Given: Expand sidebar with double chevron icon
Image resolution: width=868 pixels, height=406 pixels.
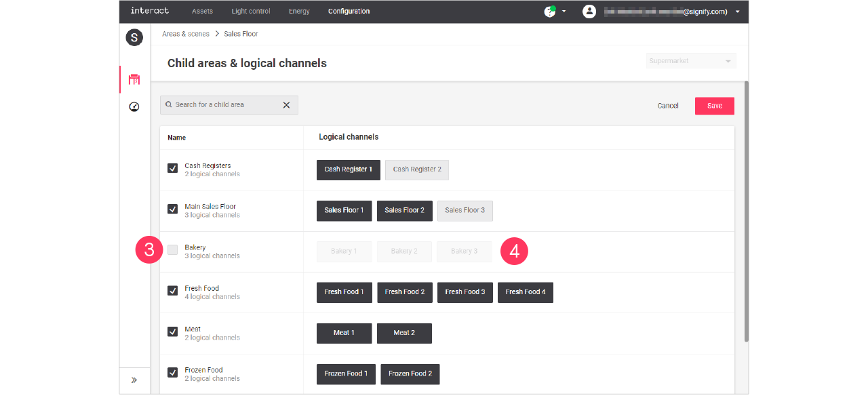Looking at the screenshot, I should [134, 380].
